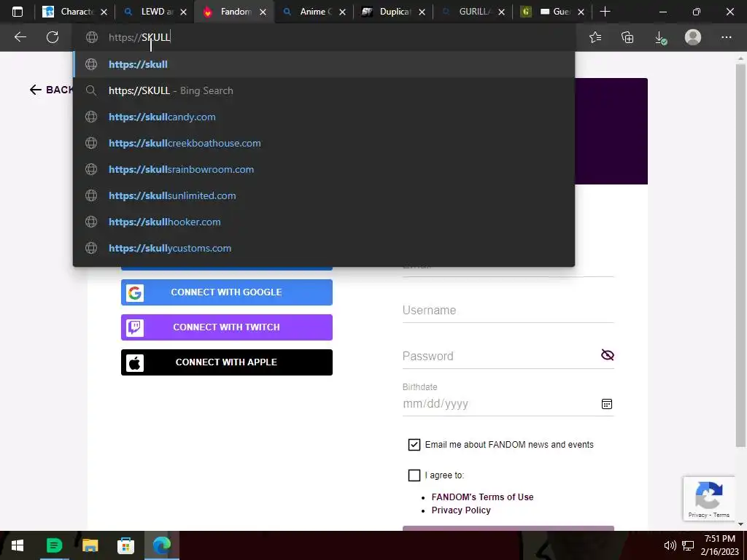Open the Windows Start menu

[18, 545]
